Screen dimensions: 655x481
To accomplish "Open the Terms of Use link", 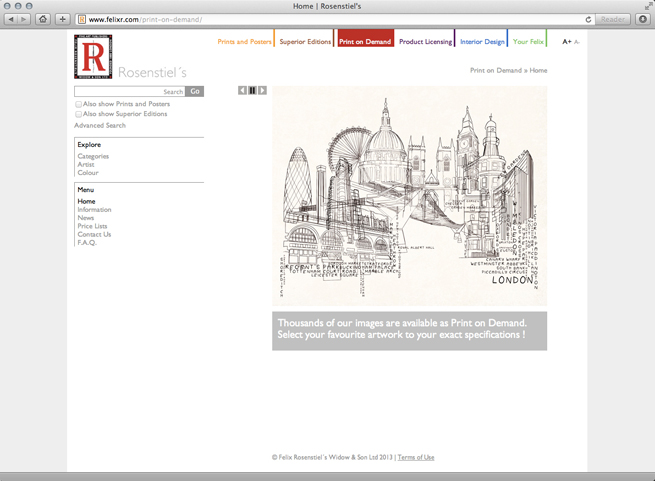I will 416,457.
